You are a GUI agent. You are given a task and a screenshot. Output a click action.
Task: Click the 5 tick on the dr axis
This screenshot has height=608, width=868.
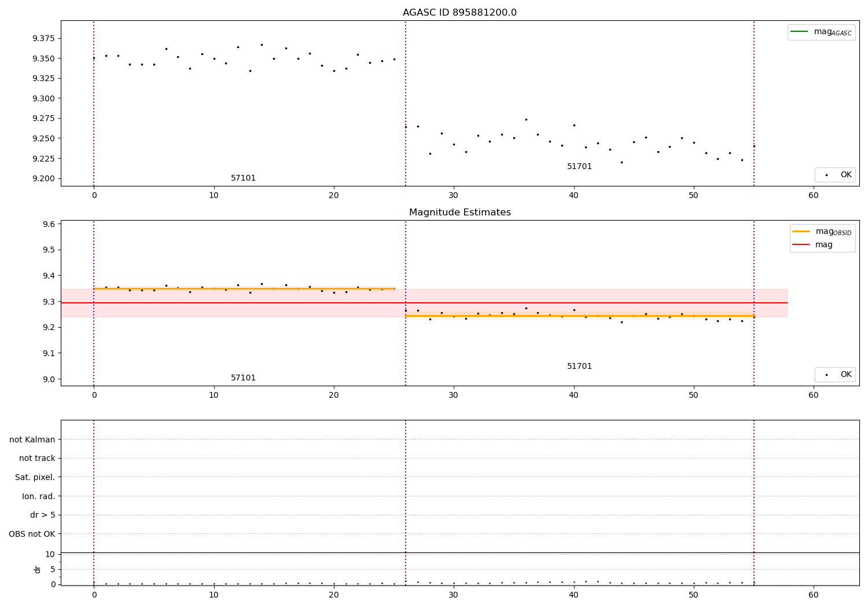point(53,569)
